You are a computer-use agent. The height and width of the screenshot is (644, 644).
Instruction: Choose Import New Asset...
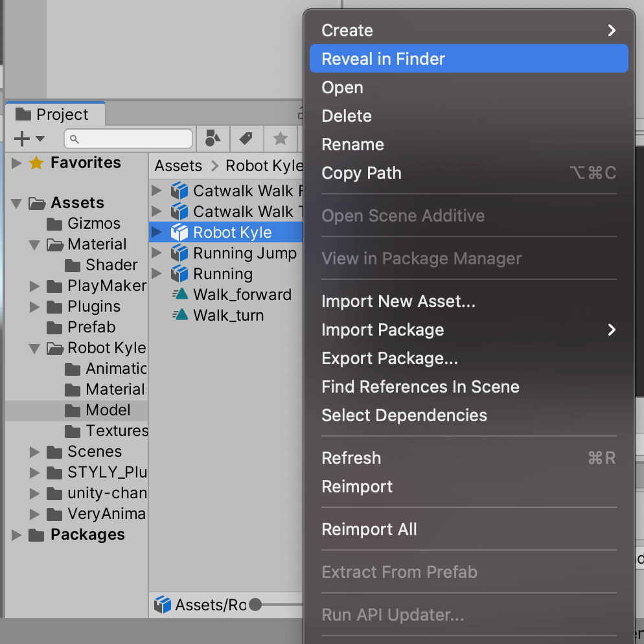[469, 301]
